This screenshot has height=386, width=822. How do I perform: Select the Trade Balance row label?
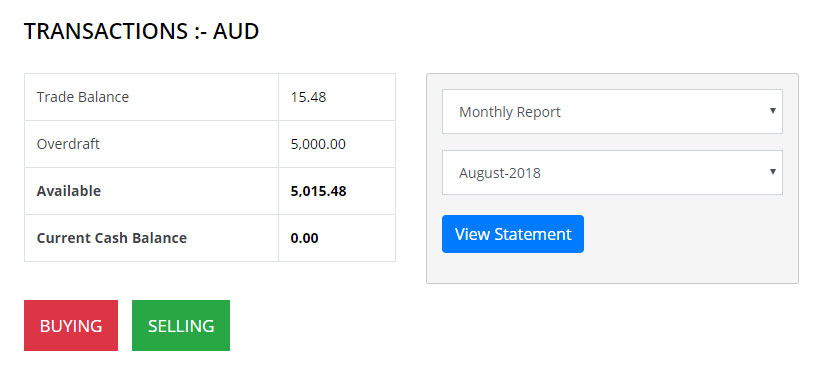click(x=83, y=97)
